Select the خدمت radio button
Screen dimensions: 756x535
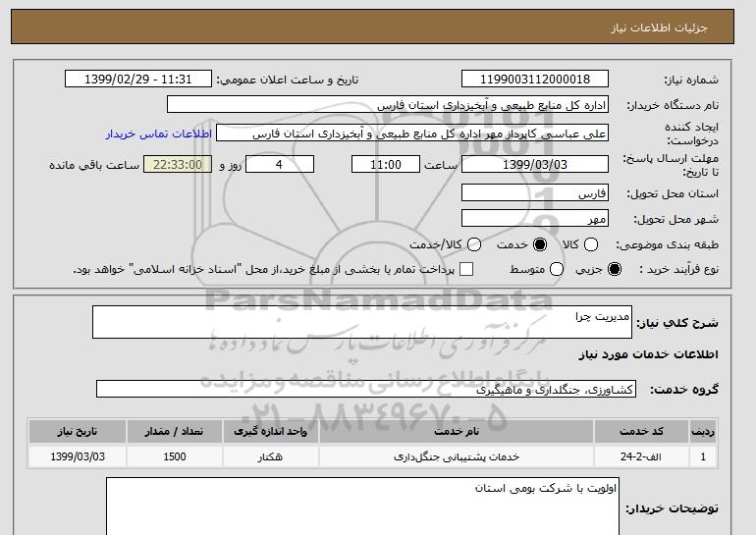[x=540, y=244]
